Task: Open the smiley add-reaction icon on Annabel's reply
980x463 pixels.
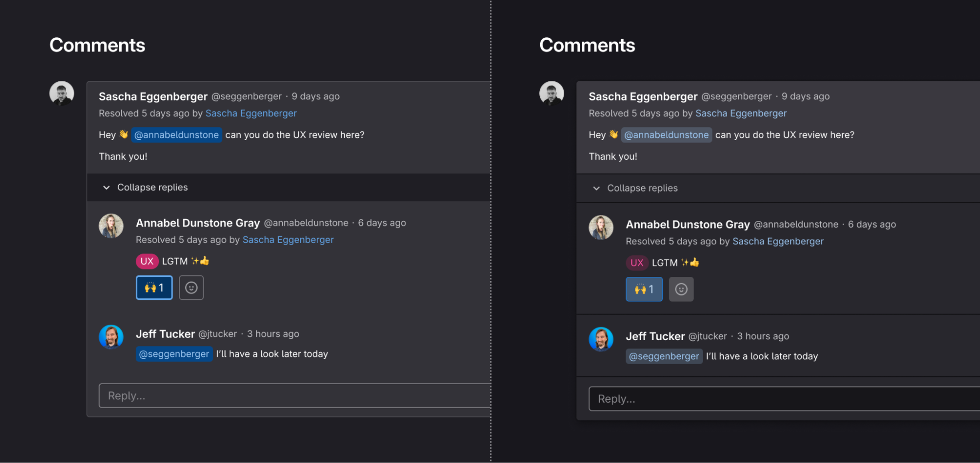Action: point(191,288)
